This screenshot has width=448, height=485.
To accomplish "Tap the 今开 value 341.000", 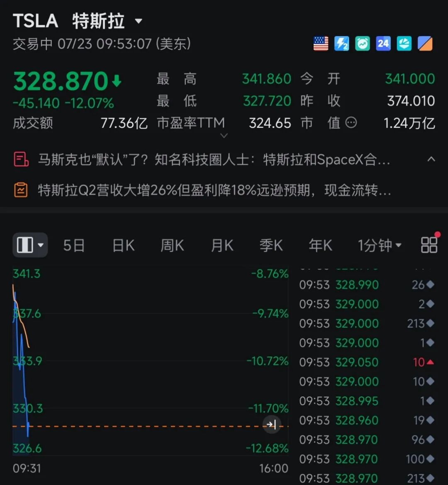I will [x=410, y=79].
